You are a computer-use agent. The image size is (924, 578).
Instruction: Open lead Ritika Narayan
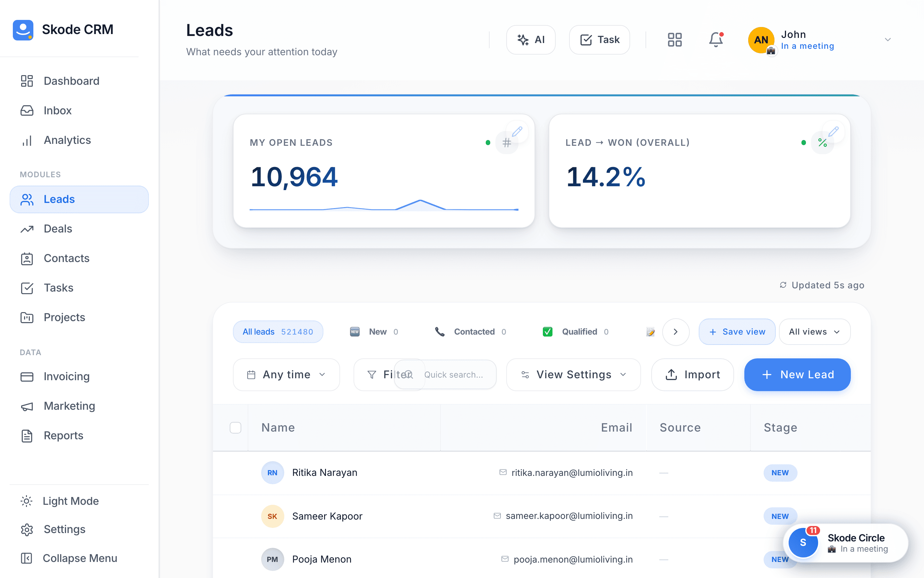(x=325, y=473)
